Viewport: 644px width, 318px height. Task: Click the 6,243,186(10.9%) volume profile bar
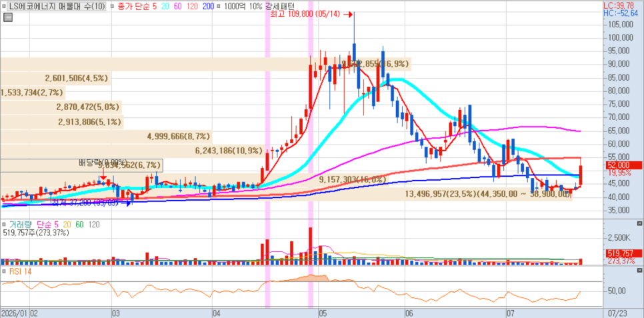pyautogui.click(x=132, y=151)
